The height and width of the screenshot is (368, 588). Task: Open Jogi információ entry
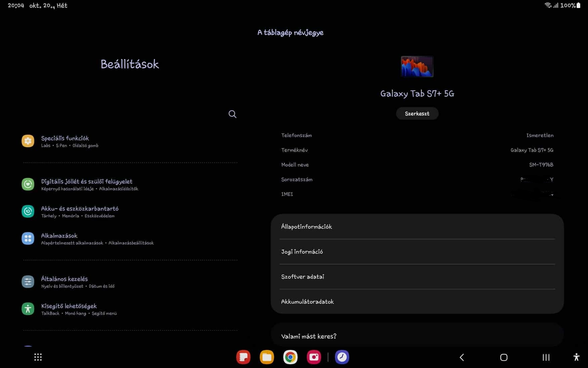click(x=417, y=252)
